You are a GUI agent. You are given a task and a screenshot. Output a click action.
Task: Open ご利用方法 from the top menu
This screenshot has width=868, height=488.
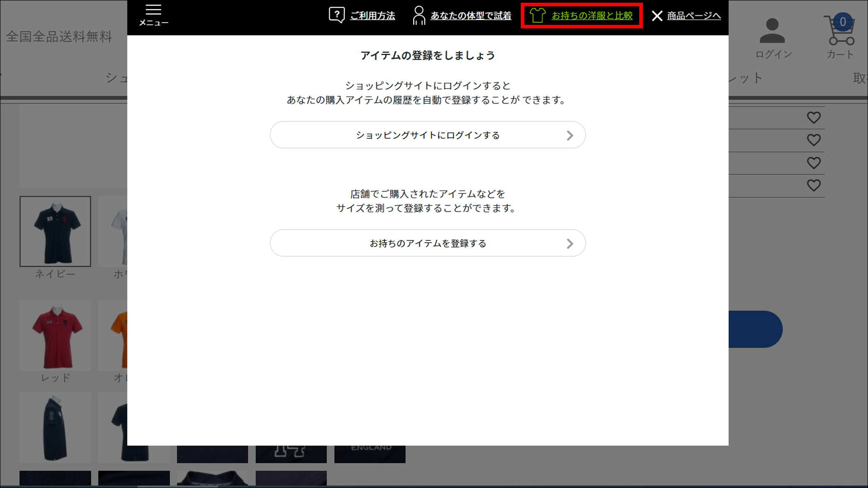point(372,15)
